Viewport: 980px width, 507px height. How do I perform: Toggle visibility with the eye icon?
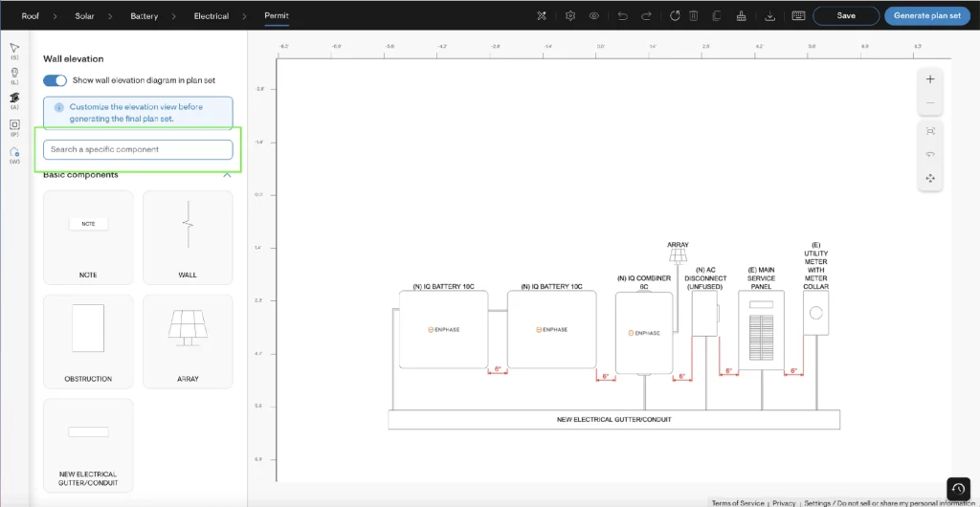click(x=594, y=16)
